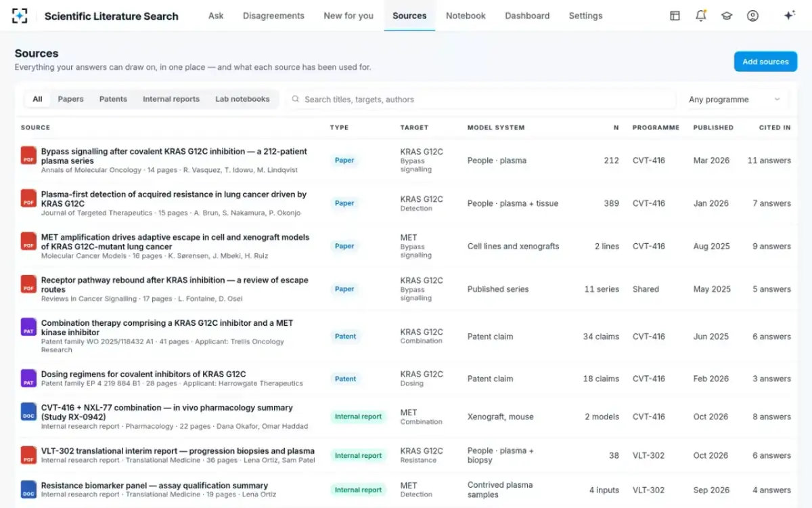Viewport: 812px width, 508px height.
Task: Open Dosing regimens for covalent inhibitors title
Action: click(143, 374)
